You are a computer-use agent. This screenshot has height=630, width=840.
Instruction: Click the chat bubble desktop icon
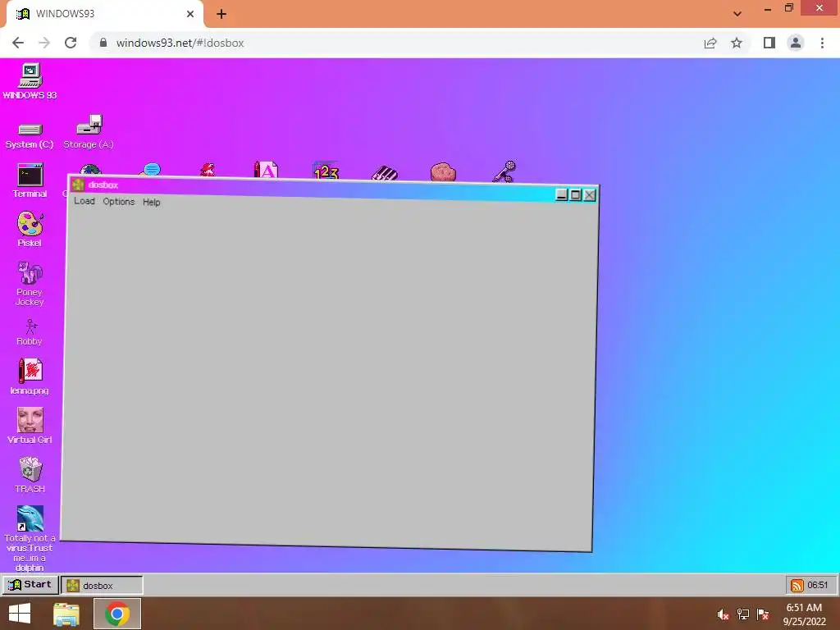coord(151,171)
